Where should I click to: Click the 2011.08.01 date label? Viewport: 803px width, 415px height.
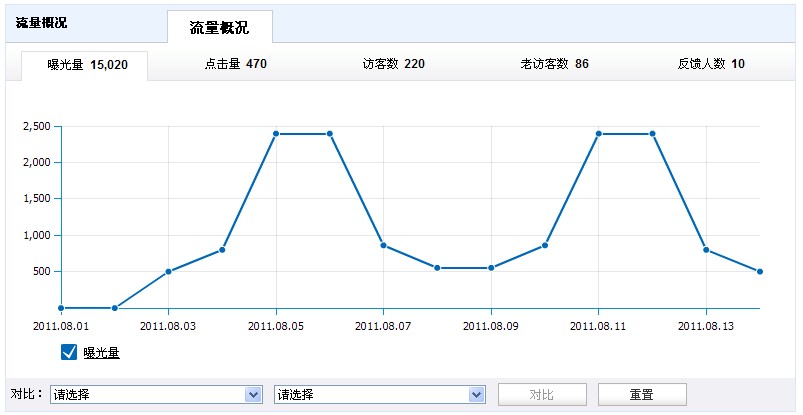[x=61, y=326]
